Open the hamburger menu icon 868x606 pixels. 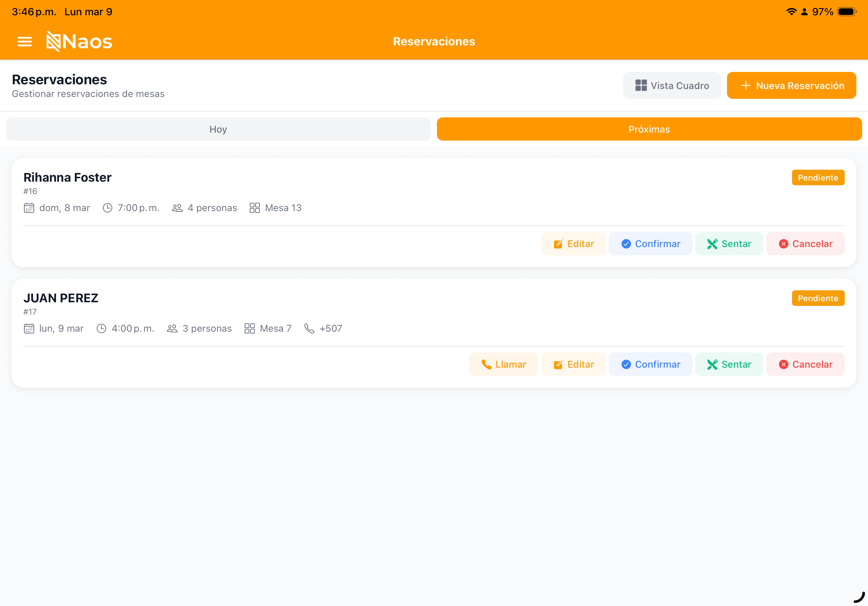25,41
